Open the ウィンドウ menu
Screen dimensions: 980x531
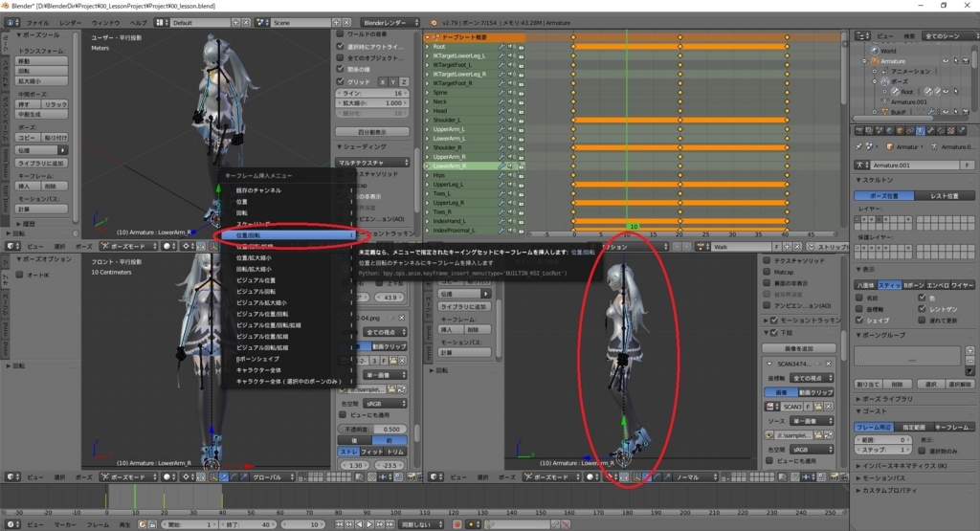click(x=105, y=23)
